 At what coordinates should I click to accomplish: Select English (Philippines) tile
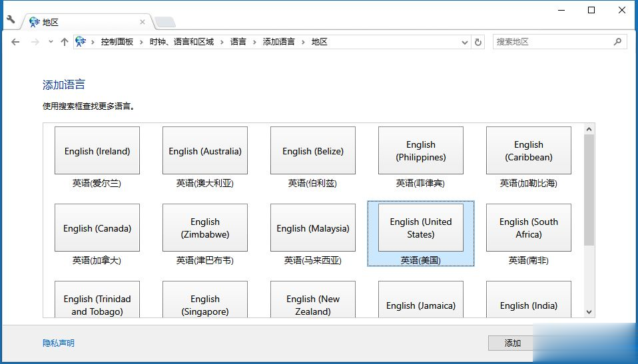[x=421, y=150]
